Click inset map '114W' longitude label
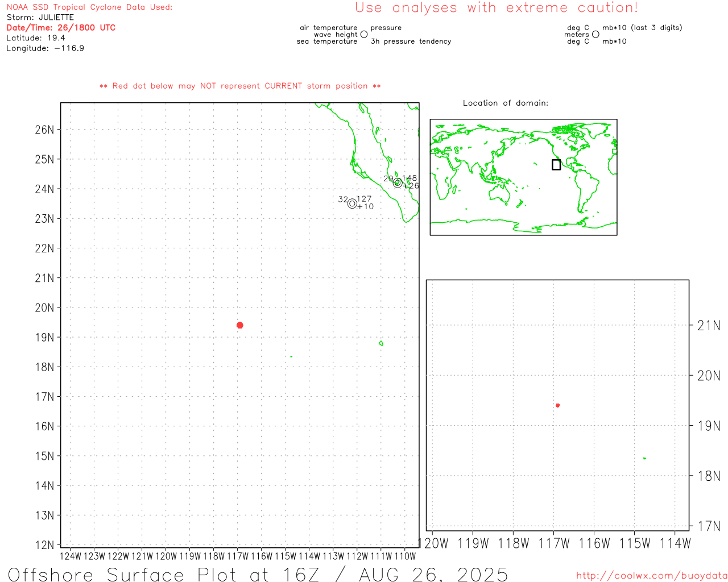Viewport: 728px width, 582px height. point(675,543)
